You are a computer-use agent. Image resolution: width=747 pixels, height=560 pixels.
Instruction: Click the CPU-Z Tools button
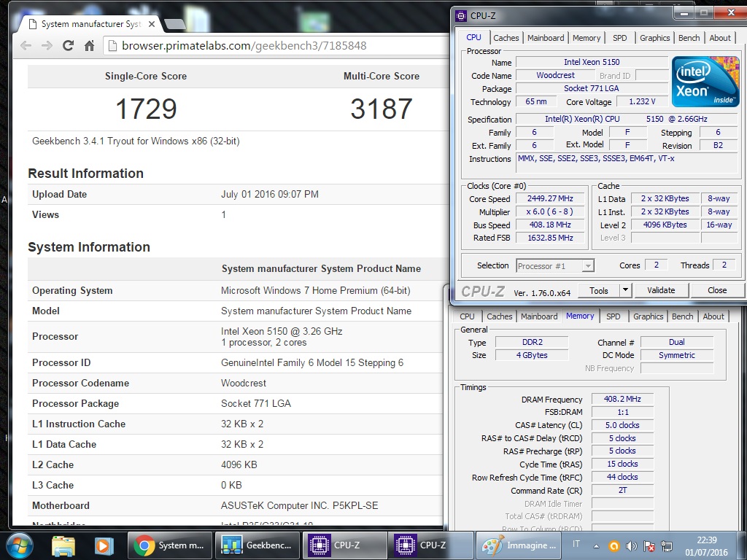pos(599,290)
